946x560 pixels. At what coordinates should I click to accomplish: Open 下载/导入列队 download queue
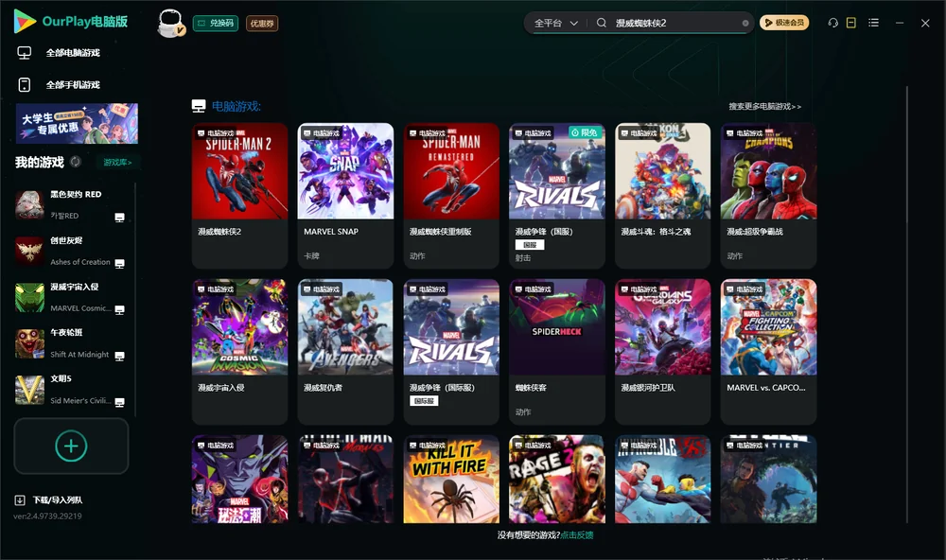coord(49,499)
